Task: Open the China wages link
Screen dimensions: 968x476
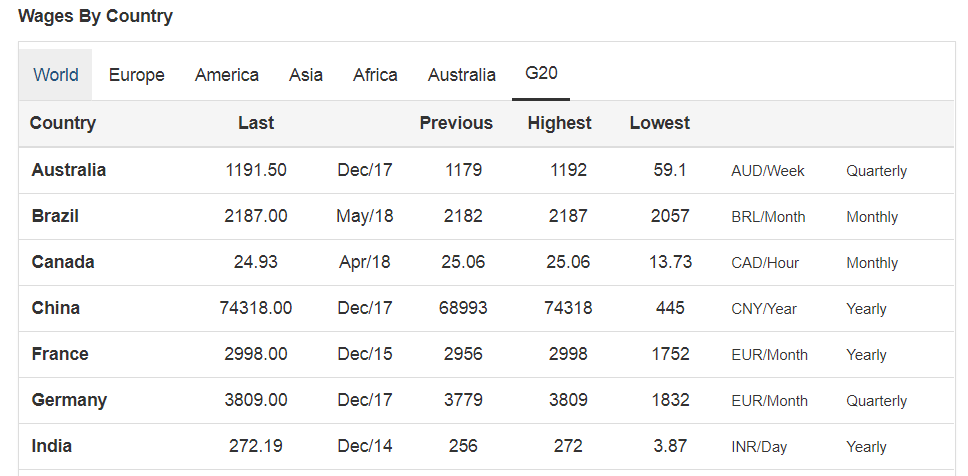Action: click(56, 307)
